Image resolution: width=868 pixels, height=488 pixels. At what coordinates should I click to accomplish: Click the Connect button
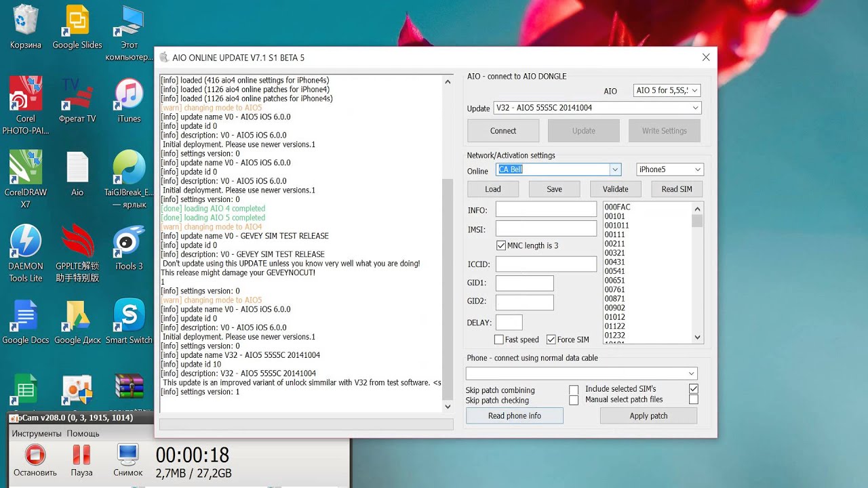pyautogui.click(x=503, y=131)
